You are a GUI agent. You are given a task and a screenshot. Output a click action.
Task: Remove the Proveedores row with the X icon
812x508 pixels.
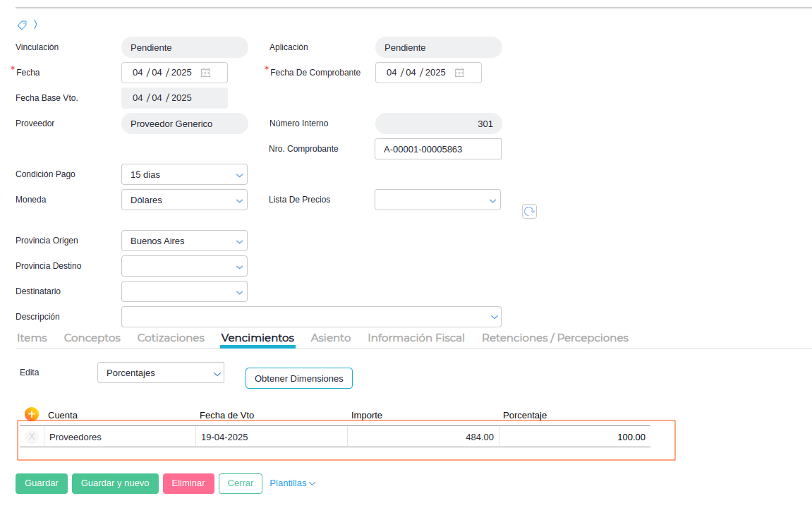[32, 437]
